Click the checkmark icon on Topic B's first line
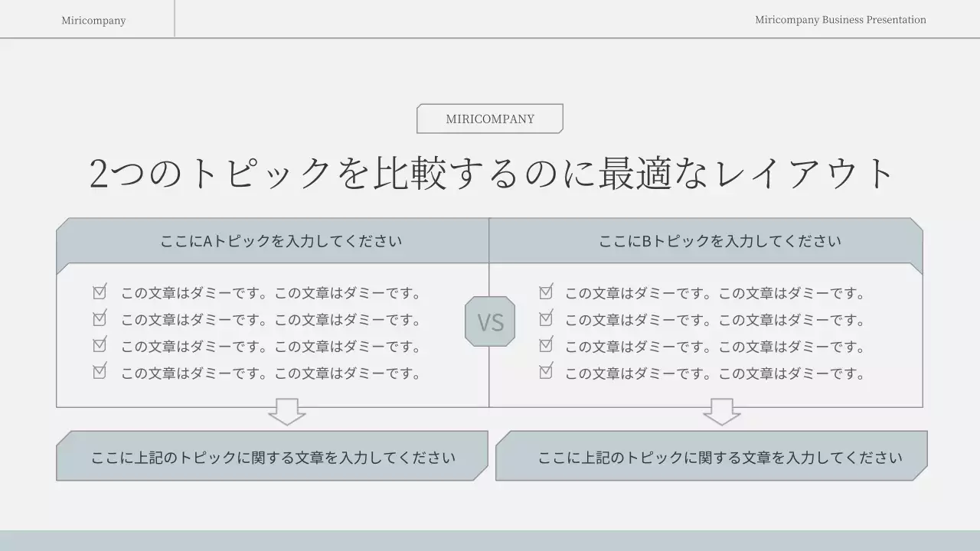The image size is (980, 551). (545, 292)
